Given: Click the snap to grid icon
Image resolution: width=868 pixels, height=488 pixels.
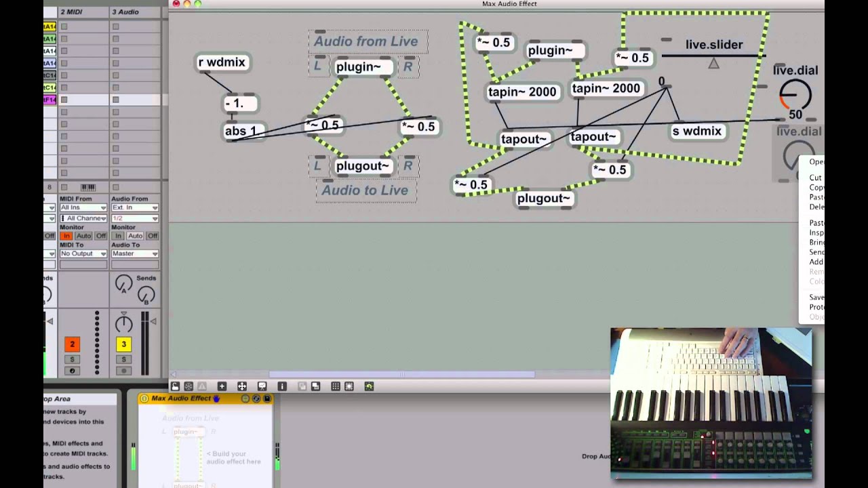Looking at the screenshot, I should click(349, 386).
